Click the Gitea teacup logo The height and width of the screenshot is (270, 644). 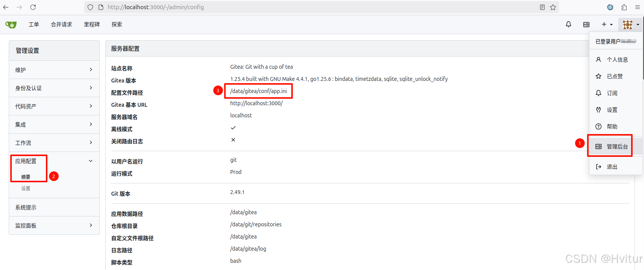[x=11, y=25]
